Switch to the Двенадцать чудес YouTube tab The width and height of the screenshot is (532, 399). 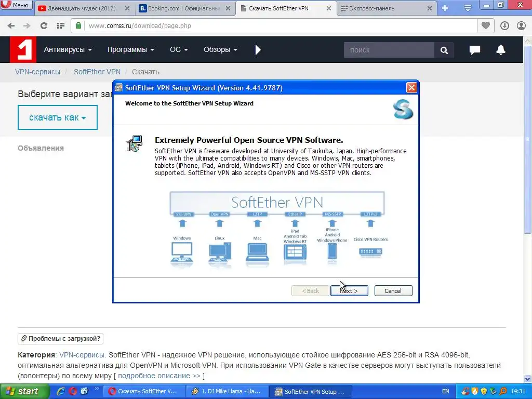[x=84, y=8]
